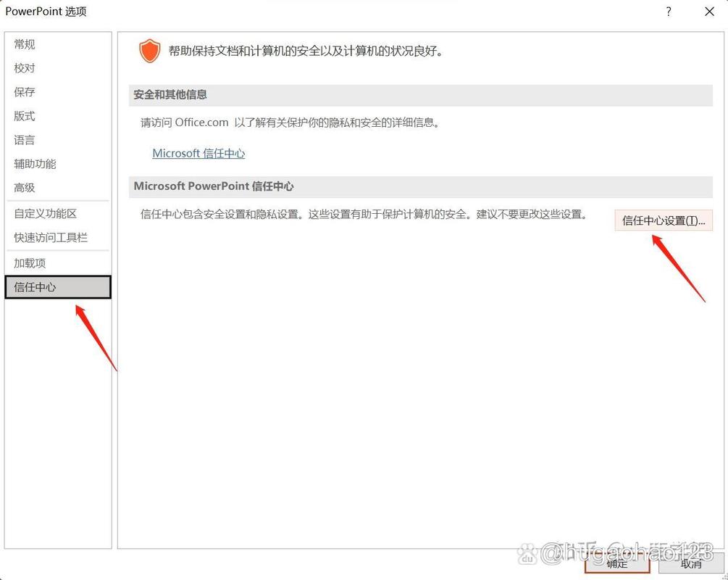Open the ? help button
Image resolution: width=728 pixels, height=580 pixels.
[668, 12]
